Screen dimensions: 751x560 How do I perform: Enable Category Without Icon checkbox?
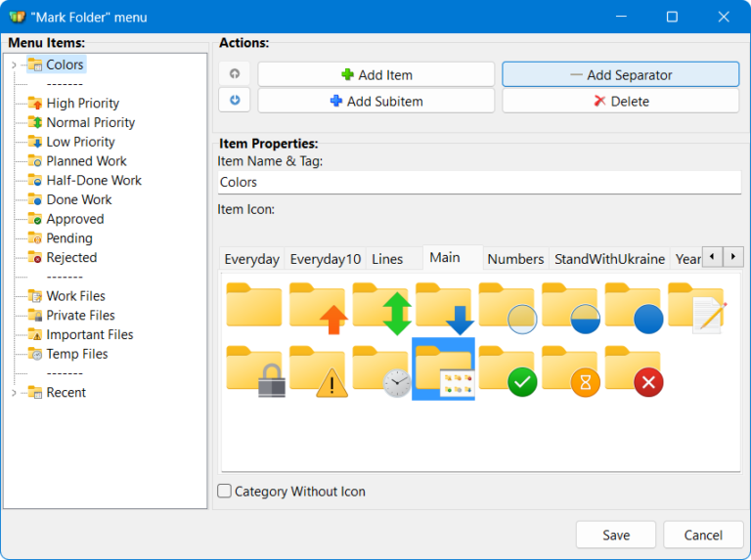pyautogui.click(x=225, y=492)
